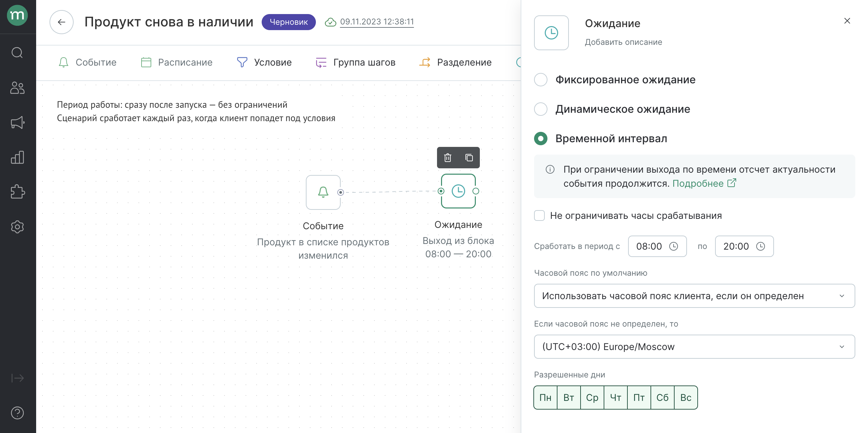Screen dimensions: 868x433
Task: Open the customers people icon in sidebar
Action: tap(17, 88)
